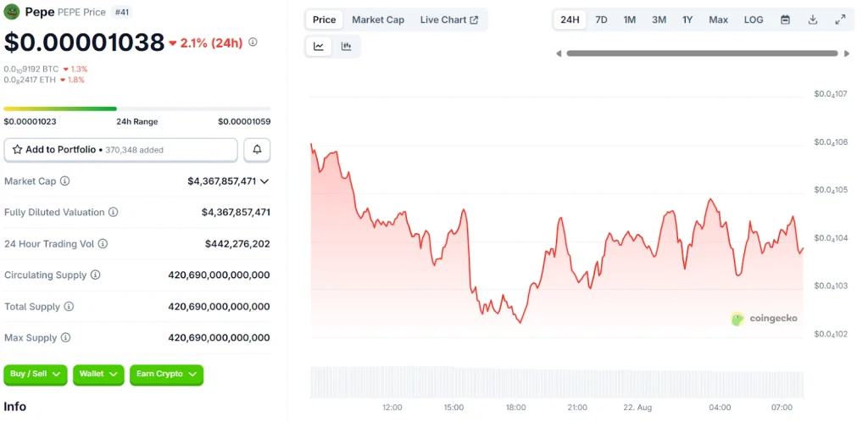Select the line chart view icon
Viewport: 868px width, 422px height.
(319, 47)
